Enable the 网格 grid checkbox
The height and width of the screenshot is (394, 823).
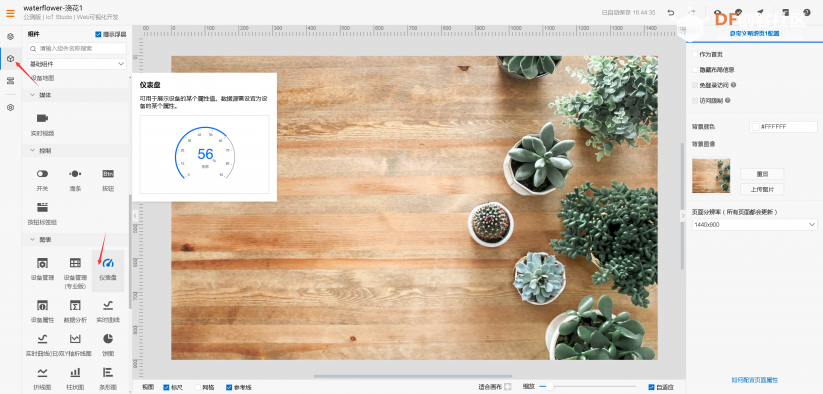pyautogui.click(x=198, y=387)
